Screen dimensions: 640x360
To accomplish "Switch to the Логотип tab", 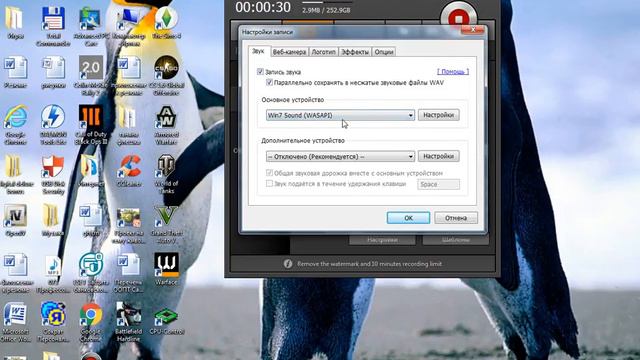I will pos(323,52).
